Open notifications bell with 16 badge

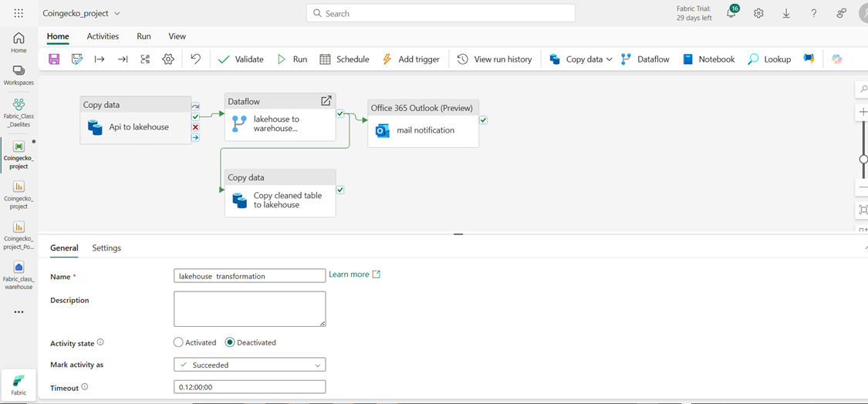coord(732,12)
